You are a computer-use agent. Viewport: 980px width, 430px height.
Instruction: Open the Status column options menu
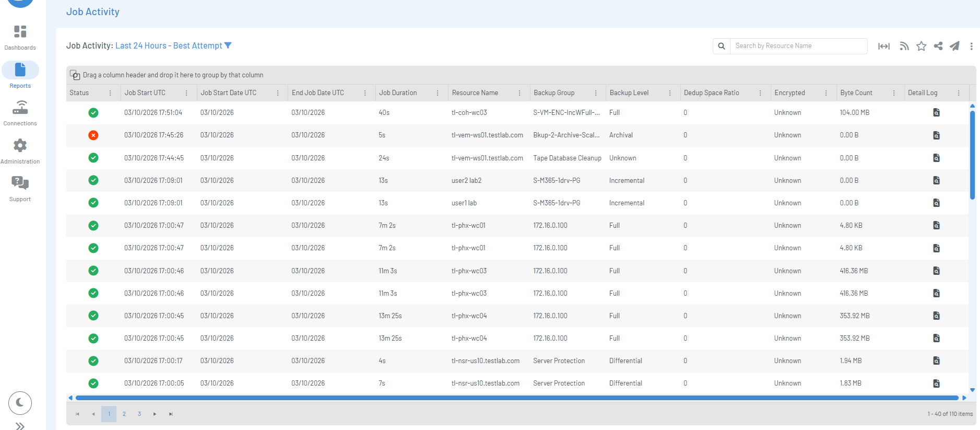(x=110, y=93)
